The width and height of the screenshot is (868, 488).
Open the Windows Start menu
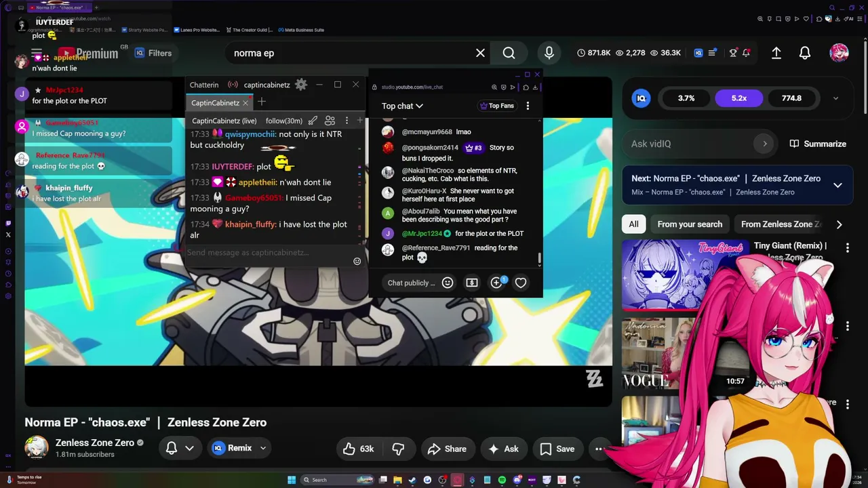pos(292,480)
